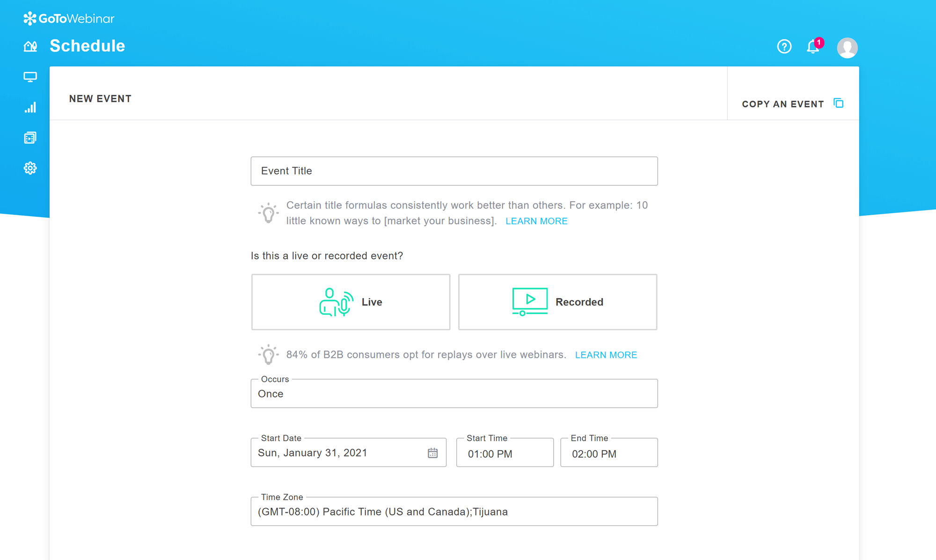The width and height of the screenshot is (936, 560).
Task: Switch to the Copy an Event option
Action: [783, 104]
